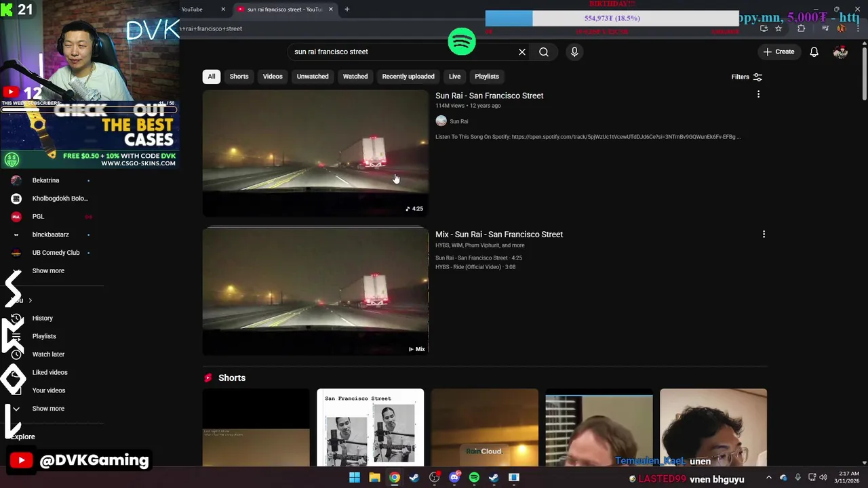Open the Sun Rai channel name link
The width and height of the screenshot is (868, 488).
click(x=459, y=121)
